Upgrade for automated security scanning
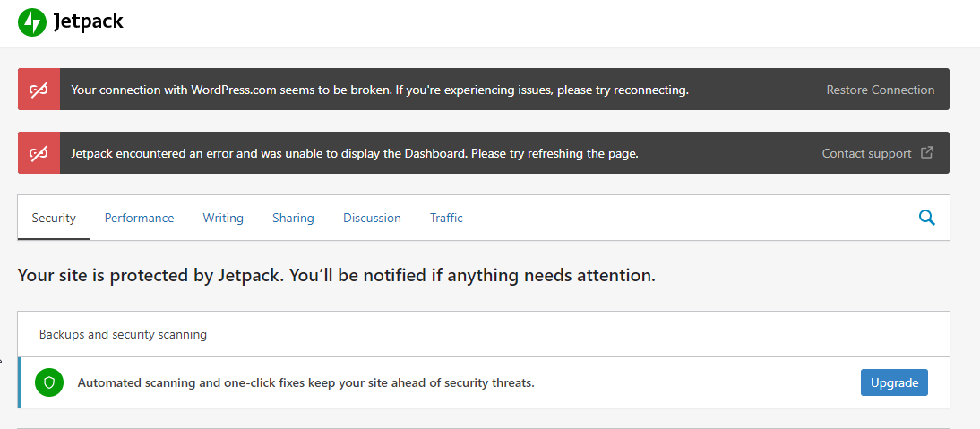This screenshot has width=980, height=429. [x=894, y=382]
